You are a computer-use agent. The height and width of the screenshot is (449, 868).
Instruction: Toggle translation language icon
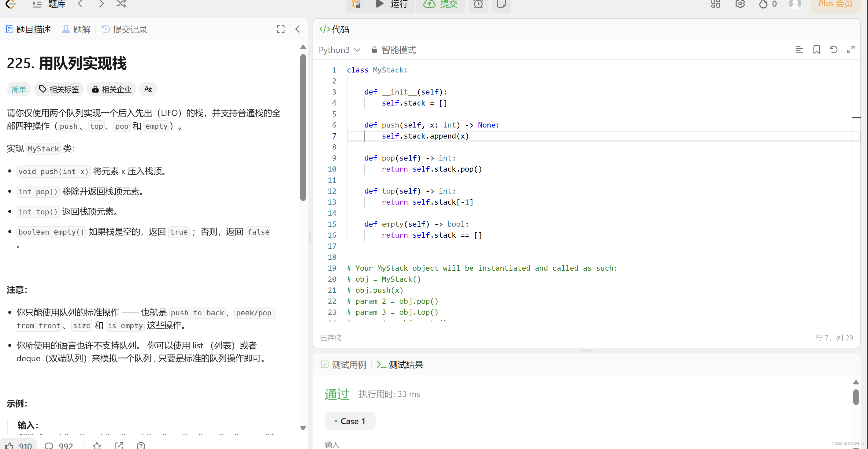tap(148, 89)
